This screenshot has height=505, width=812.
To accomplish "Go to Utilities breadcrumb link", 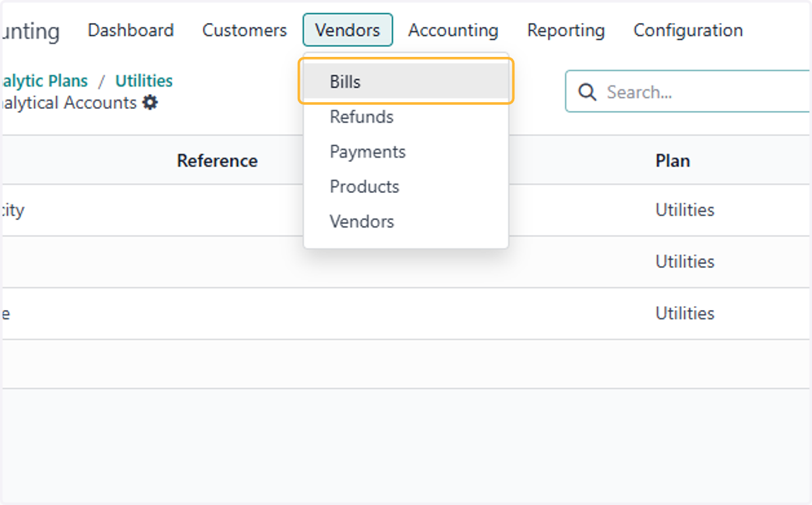I will tap(144, 81).
